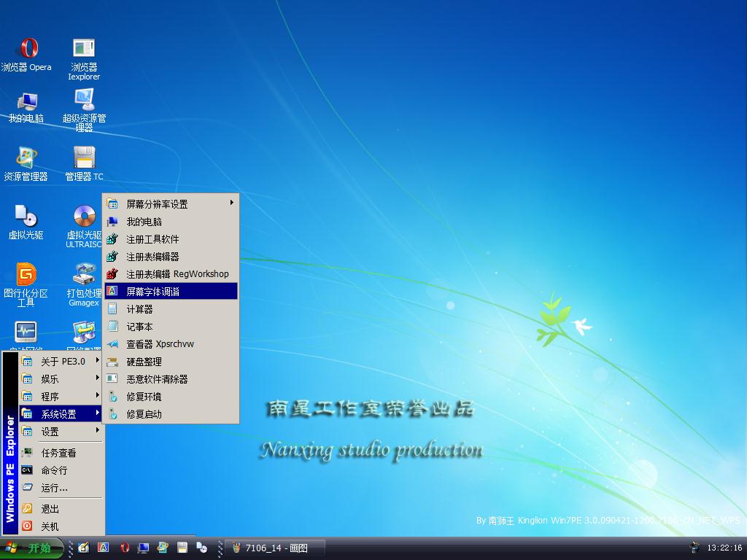
Task: Choose 运行... in start menu
Action: pyautogui.click(x=61, y=488)
